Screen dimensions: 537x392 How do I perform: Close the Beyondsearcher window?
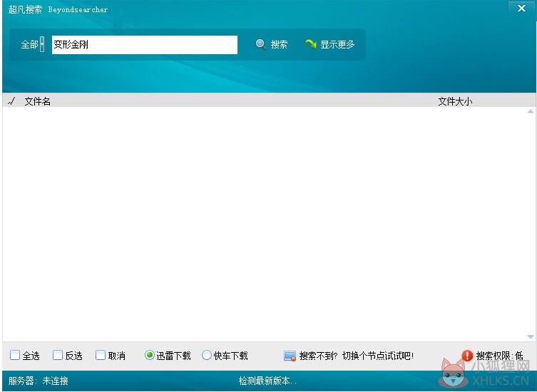click(x=521, y=9)
